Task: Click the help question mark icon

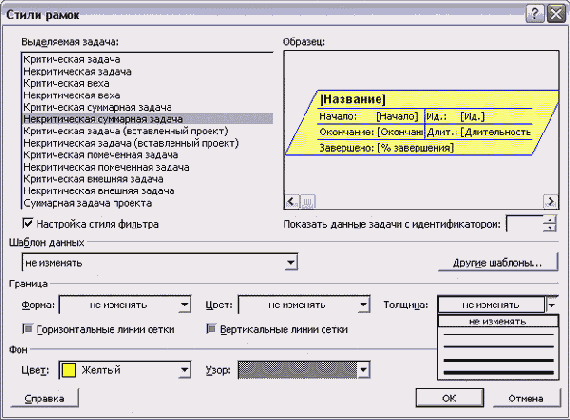Action: tap(535, 15)
